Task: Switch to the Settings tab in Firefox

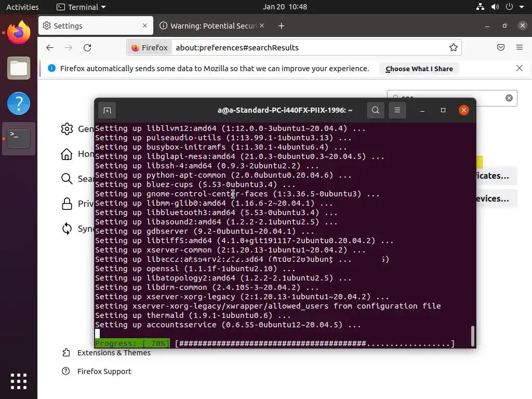Action: 96,26
